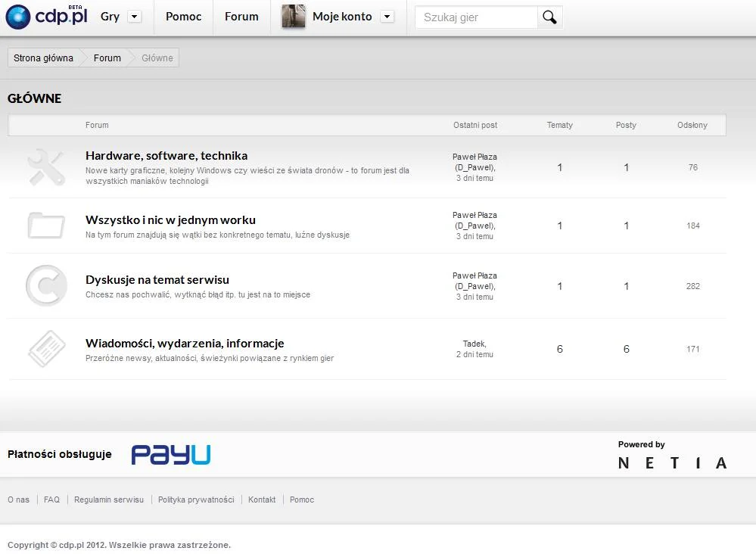Click the Szukaj gier search field

pos(476,17)
